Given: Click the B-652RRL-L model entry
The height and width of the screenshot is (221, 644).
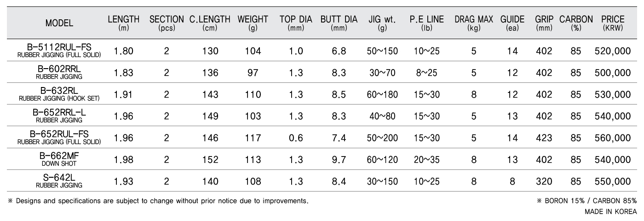Looking at the screenshot, I should pyautogui.click(x=59, y=112).
